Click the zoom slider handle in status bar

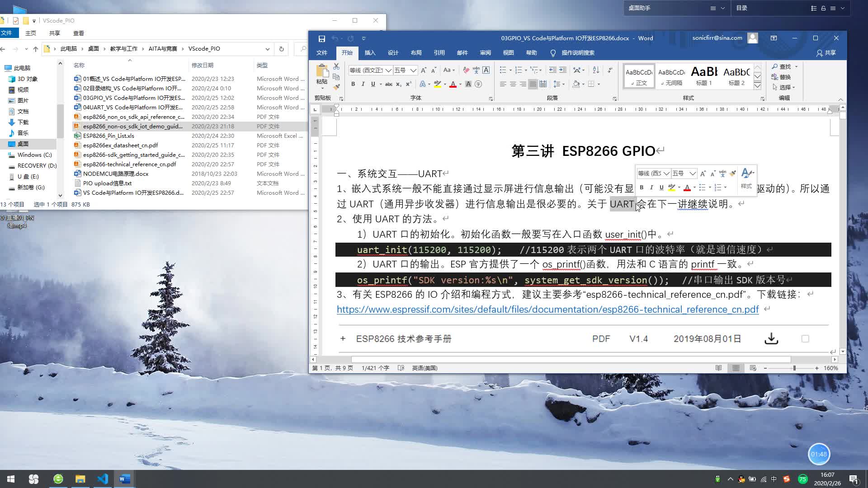click(x=794, y=368)
